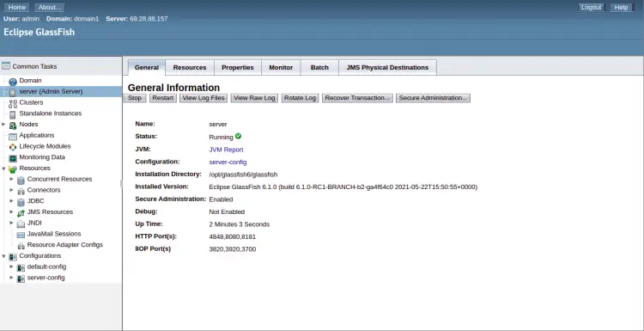
Task: Click the Resources folder icon
Action: coord(13,169)
